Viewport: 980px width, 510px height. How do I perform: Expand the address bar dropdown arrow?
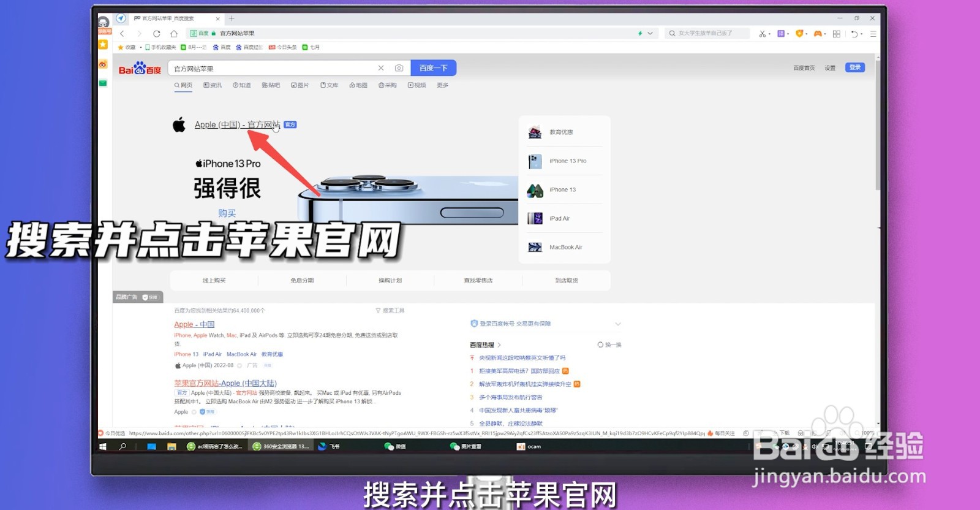[x=650, y=33]
